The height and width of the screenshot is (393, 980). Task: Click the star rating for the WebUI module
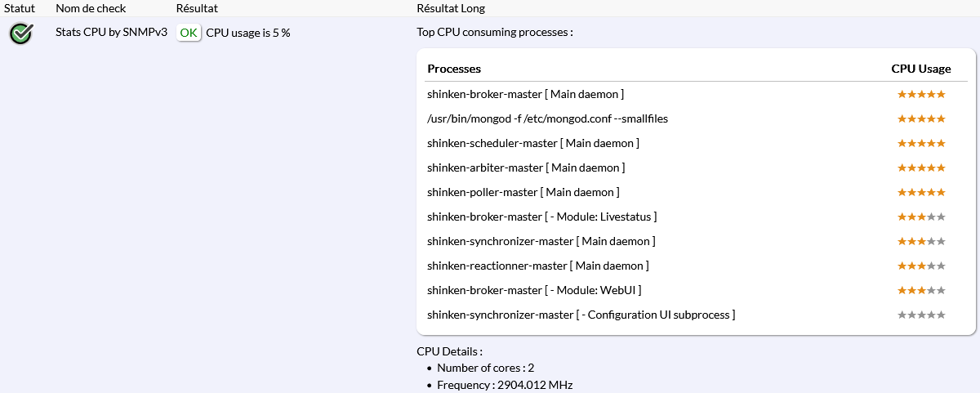(921, 290)
